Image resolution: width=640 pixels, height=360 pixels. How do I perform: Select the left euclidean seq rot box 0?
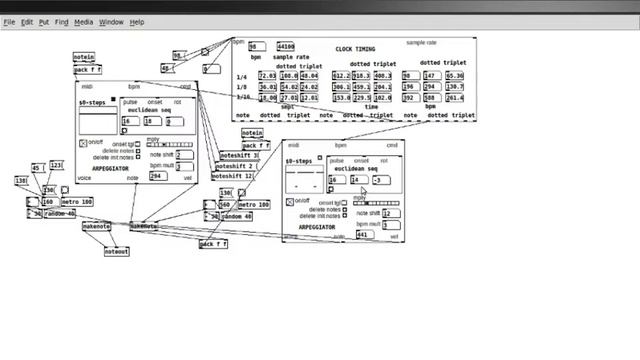(x=174, y=122)
